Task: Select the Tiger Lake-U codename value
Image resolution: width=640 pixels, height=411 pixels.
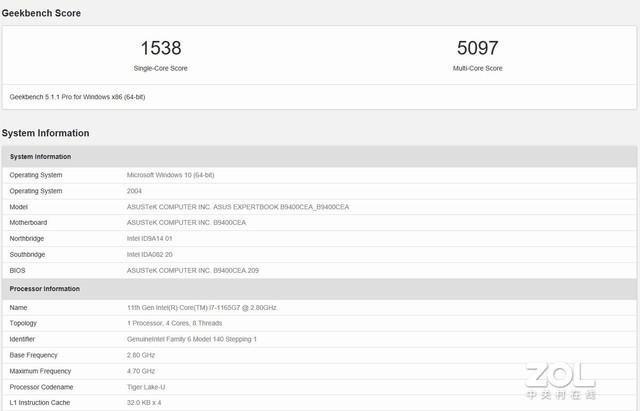Action: pyautogui.click(x=146, y=387)
